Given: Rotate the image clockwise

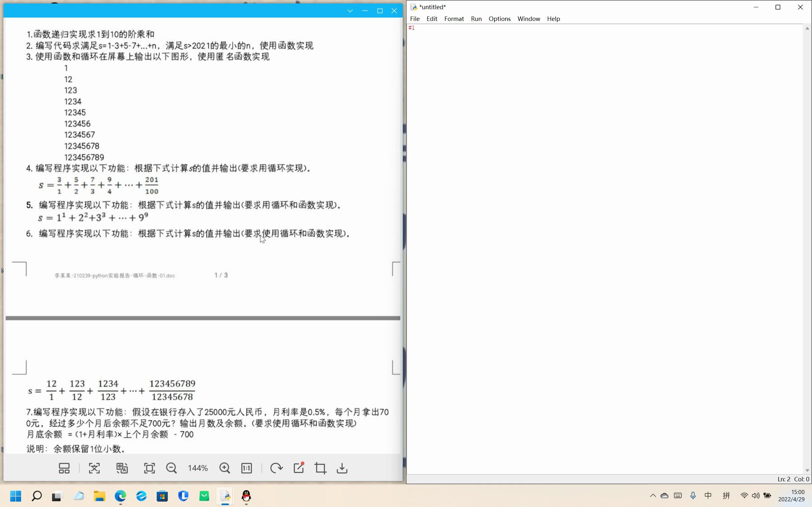Looking at the screenshot, I should tap(276, 468).
